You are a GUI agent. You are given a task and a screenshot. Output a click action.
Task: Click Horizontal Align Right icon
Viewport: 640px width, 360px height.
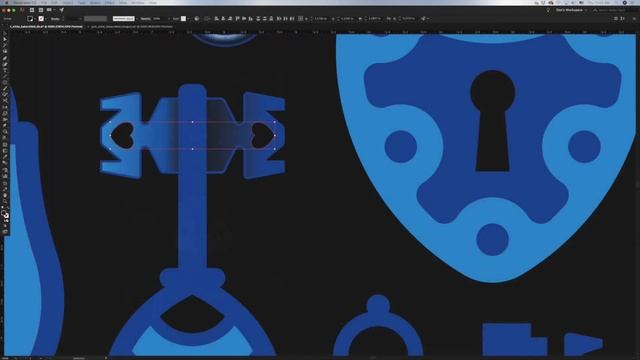(230, 18)
